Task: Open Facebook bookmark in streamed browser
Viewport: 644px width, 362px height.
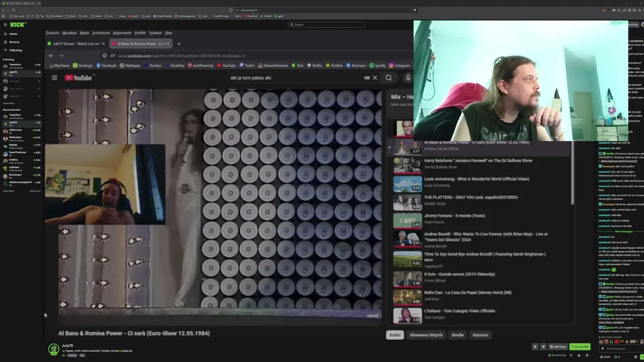Action: (x=106, y=65)
